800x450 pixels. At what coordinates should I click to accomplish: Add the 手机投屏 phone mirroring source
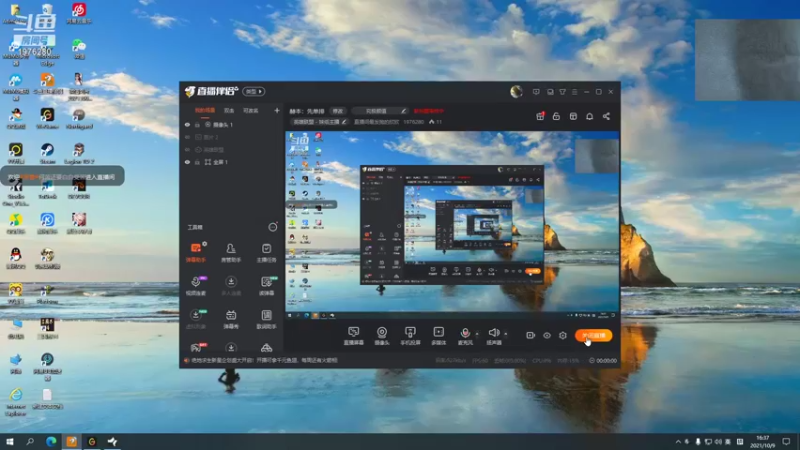coord(410,336)
